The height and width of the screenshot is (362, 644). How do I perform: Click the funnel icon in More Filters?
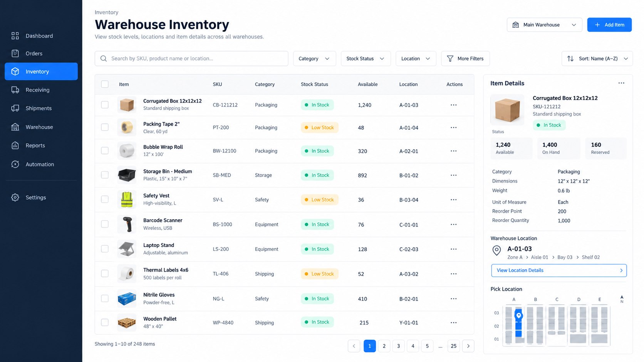click(450, 58)
